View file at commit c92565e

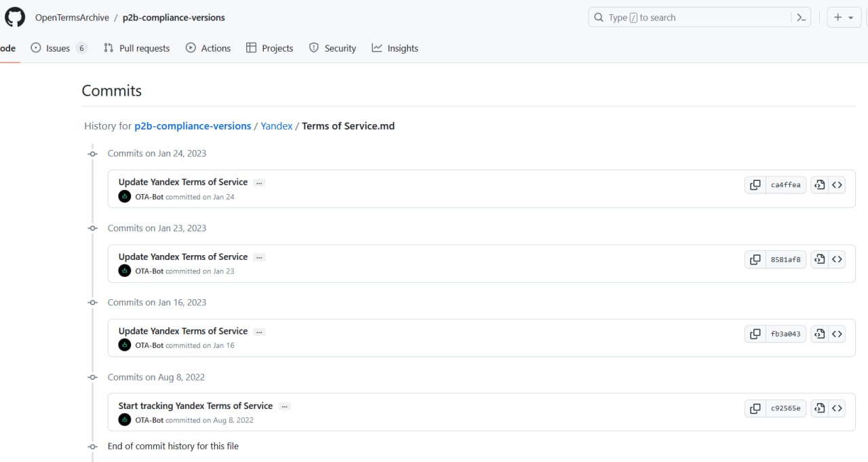coord(820,408)
